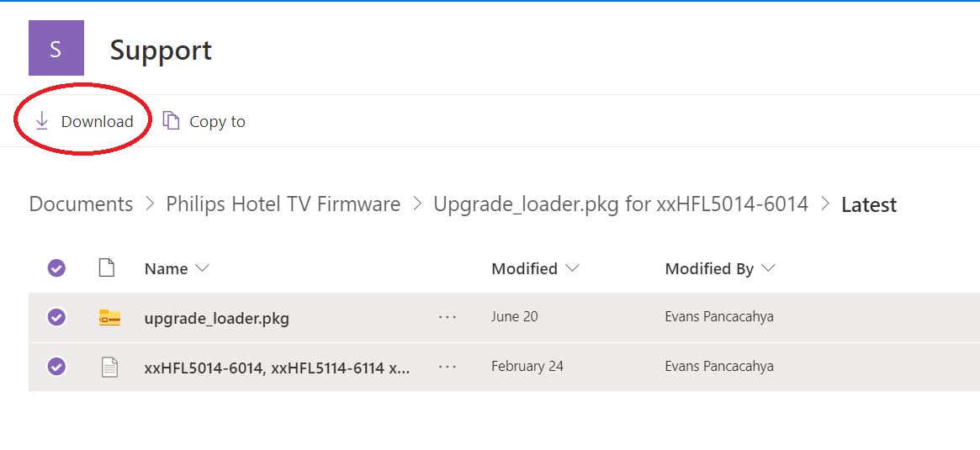This screenshot has width=980, height=450.
Task: Open the upgrade_loader.pkg folder name link
Action: 216,318
